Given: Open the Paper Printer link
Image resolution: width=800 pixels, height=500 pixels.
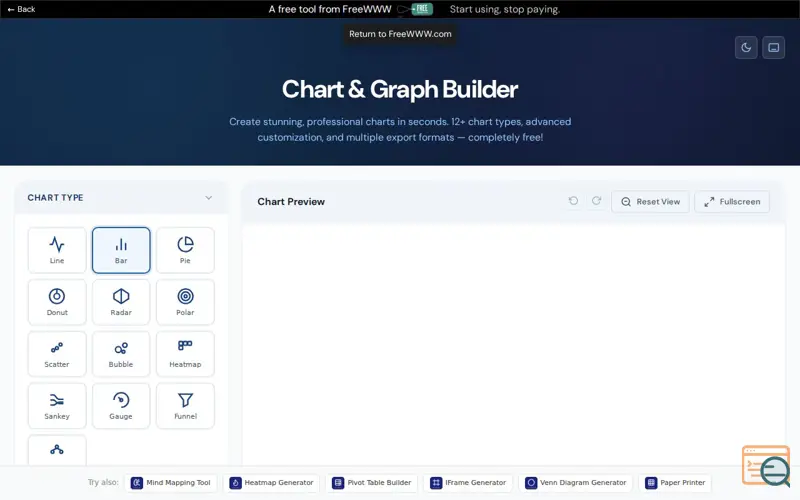Looking at the screenshot, I should 675,483.
